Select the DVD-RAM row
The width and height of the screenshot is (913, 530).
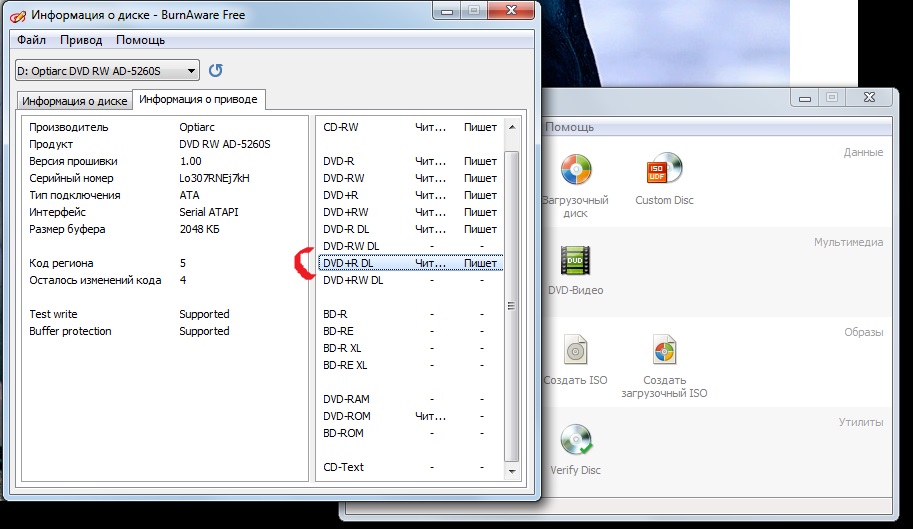coord(411,399)
